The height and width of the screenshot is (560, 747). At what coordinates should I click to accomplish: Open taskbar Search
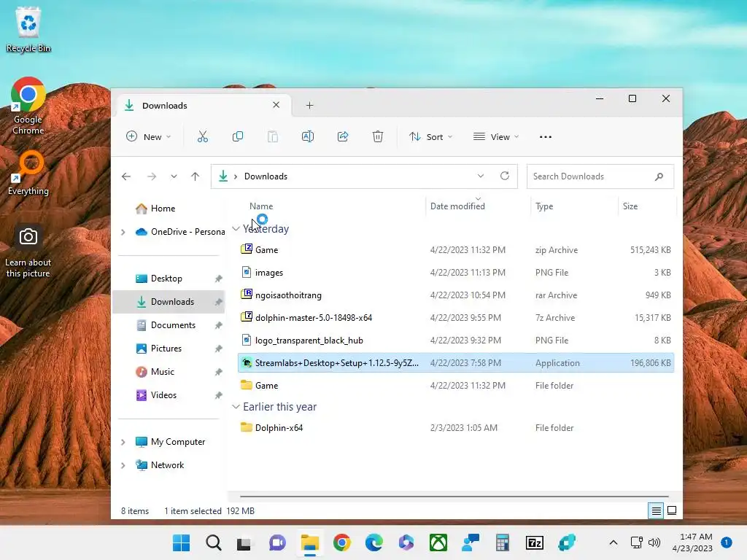coord(214,542)
